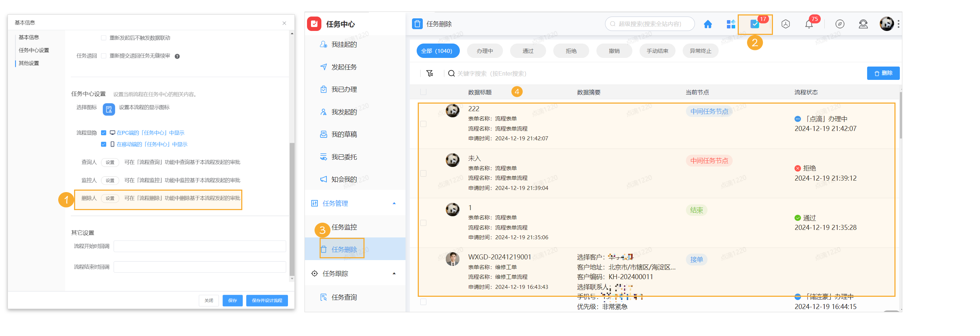Switch to the 拒绝 tab
Viewport: 980px width, 336px height.
571,50
